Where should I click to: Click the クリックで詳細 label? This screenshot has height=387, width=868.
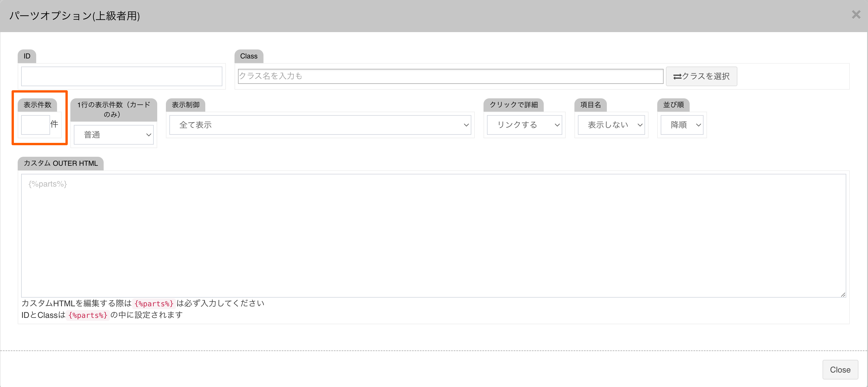coord(514,105)
